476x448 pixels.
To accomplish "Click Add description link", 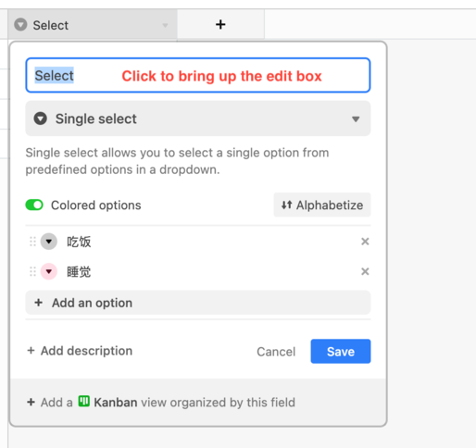I will [x=80, y=351].
